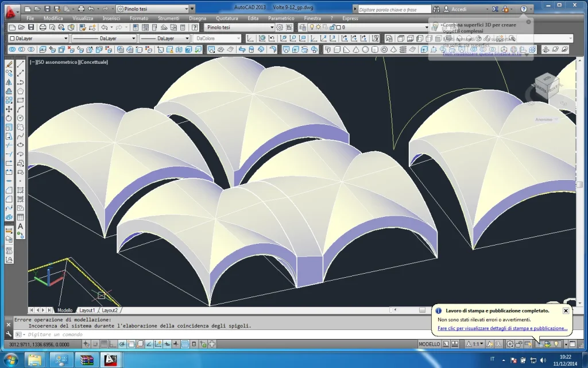The image size is (588, 368).
Task: Select the Move modify tool
Action: point(9,109)
